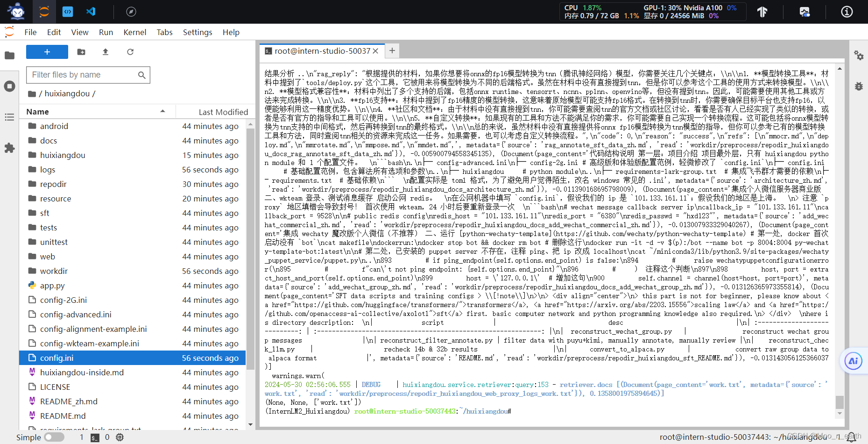The height and width of the screenshot is (444, 868).
Task: Click the root folder icon in breadcrumb
Action: 32,94
